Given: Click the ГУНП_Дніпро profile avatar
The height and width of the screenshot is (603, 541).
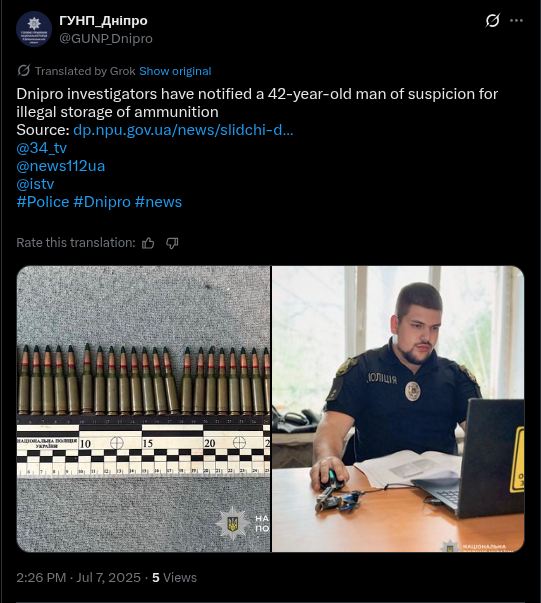Looking at the screenshot, I should pyautogui.click(x=34, y=29).
